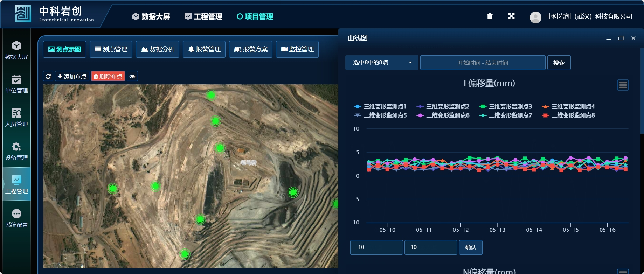The width and height of the screenshot is (644, 274).
Task: Switch to the 报警方案 tab
Action: coord(251,49)
